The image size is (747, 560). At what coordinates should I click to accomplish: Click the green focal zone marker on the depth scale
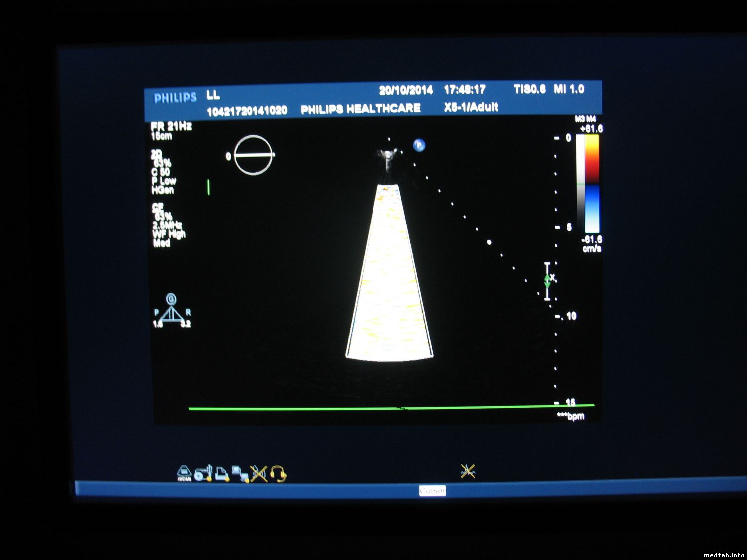(x=547, y=281)
